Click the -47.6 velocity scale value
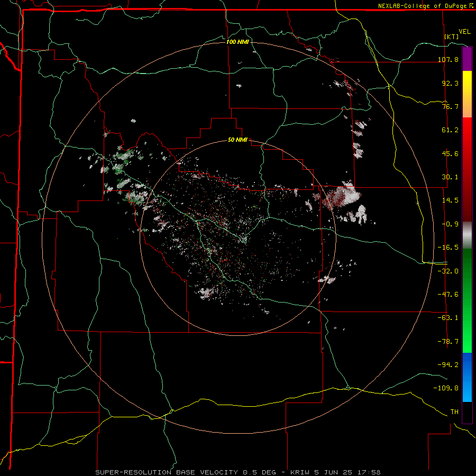This screenshot has width=476, height=476. pos(448,295)
